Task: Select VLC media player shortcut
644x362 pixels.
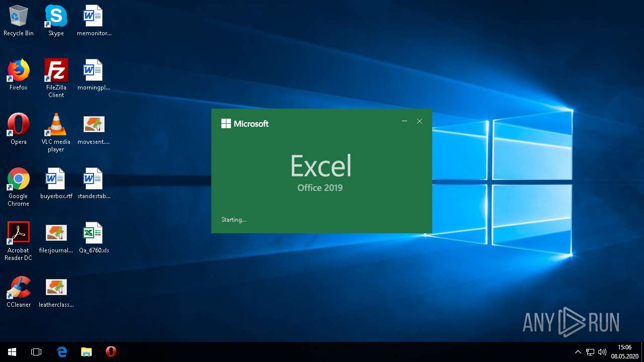Action: [56, 133]
